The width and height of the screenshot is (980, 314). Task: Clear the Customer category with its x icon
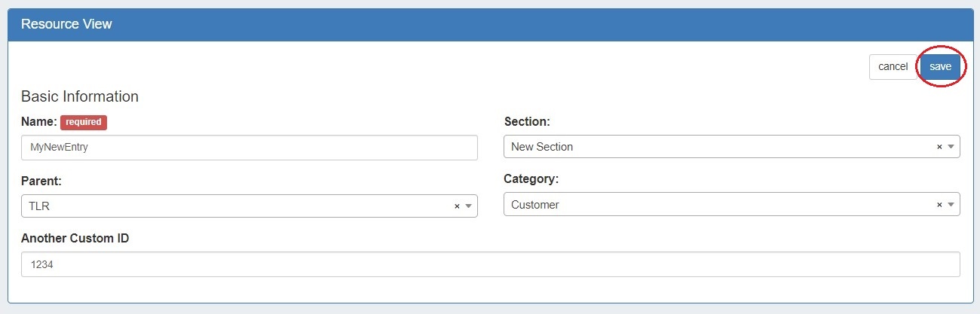[939, 205]
